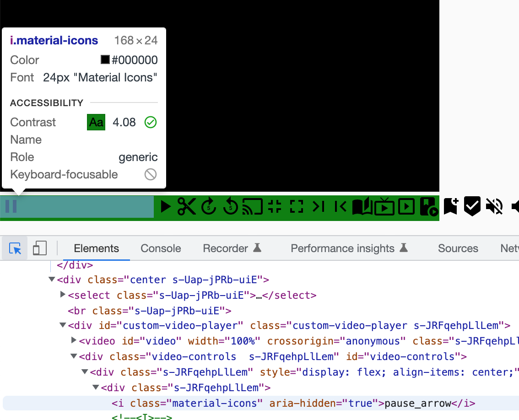519x420 pixels.
Task: Open the Sources panel
Action: tap(458, 248)
